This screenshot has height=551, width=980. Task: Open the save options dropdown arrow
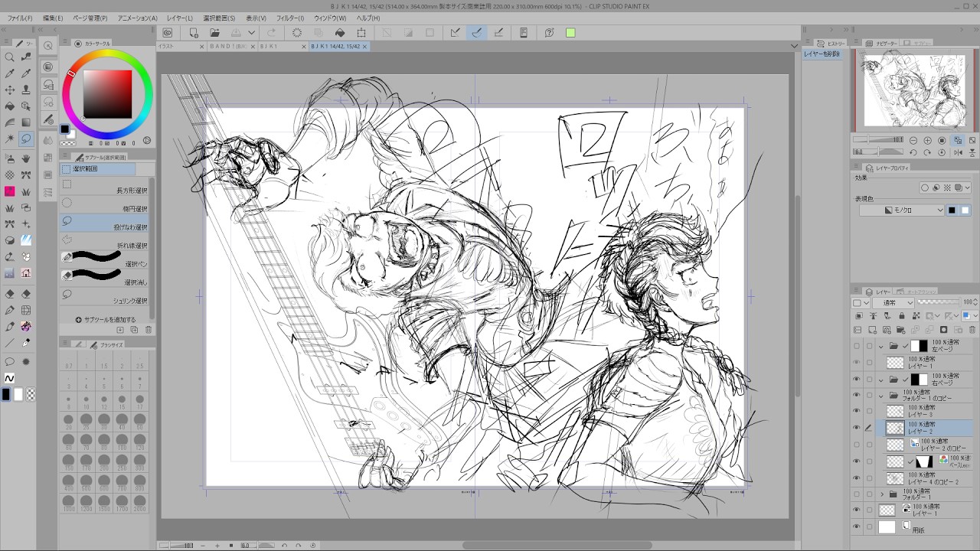tap(250, 33)
